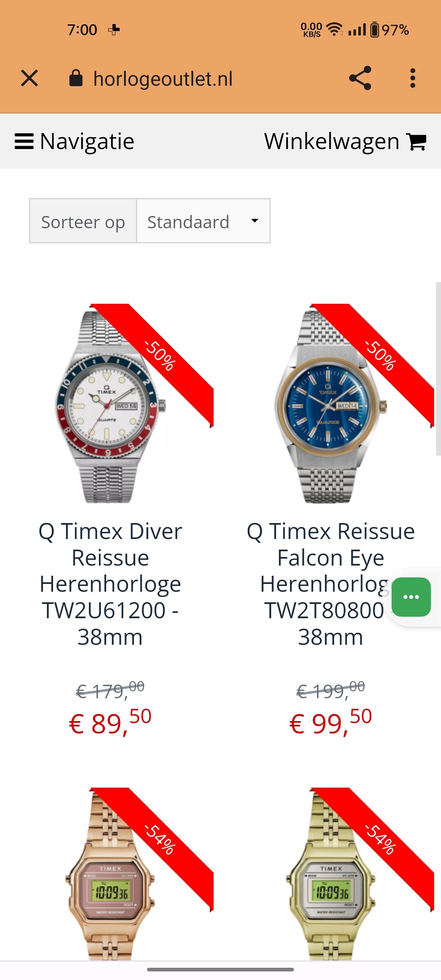
Task: Open the gold digital Timex watch image
Action: pyautogui.click(x=331, y=874)
